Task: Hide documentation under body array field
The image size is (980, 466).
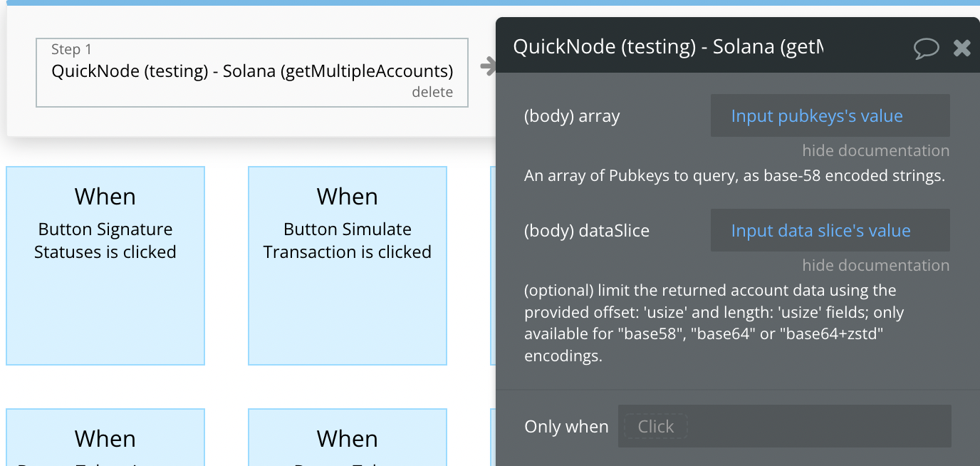Action: [875, 150]
